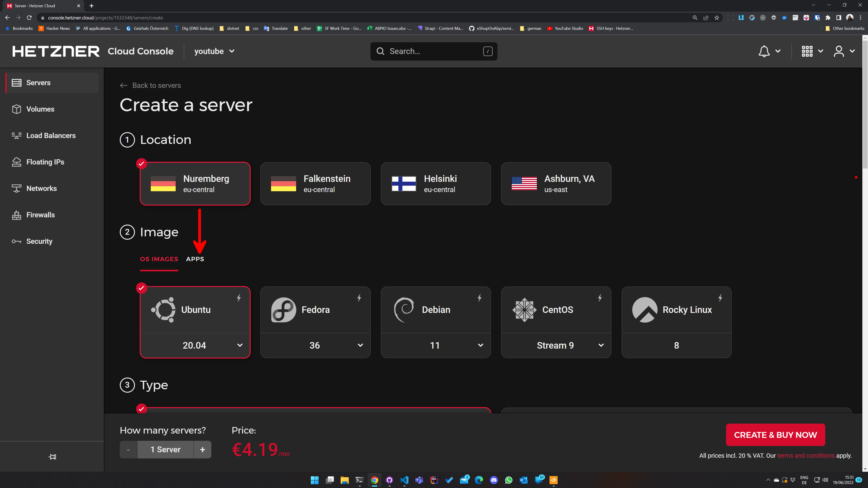The width and height of the screenshot is (868, 488).
Task: Click the Volumes cube icon
Action: pos(17,109)
